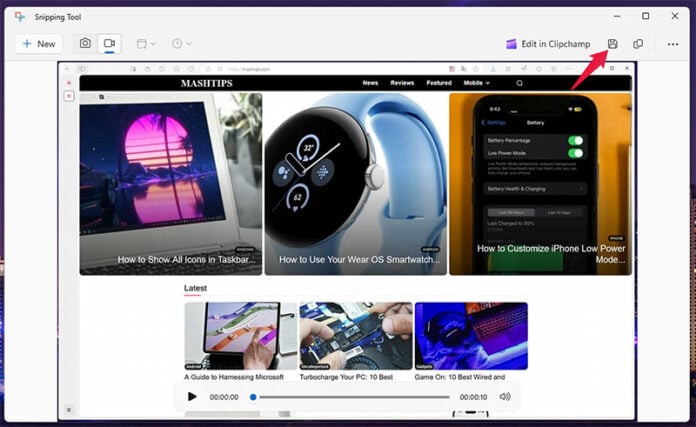Open the snipping shape mode dropdown
Screen dimensions: 696x427
146,44
